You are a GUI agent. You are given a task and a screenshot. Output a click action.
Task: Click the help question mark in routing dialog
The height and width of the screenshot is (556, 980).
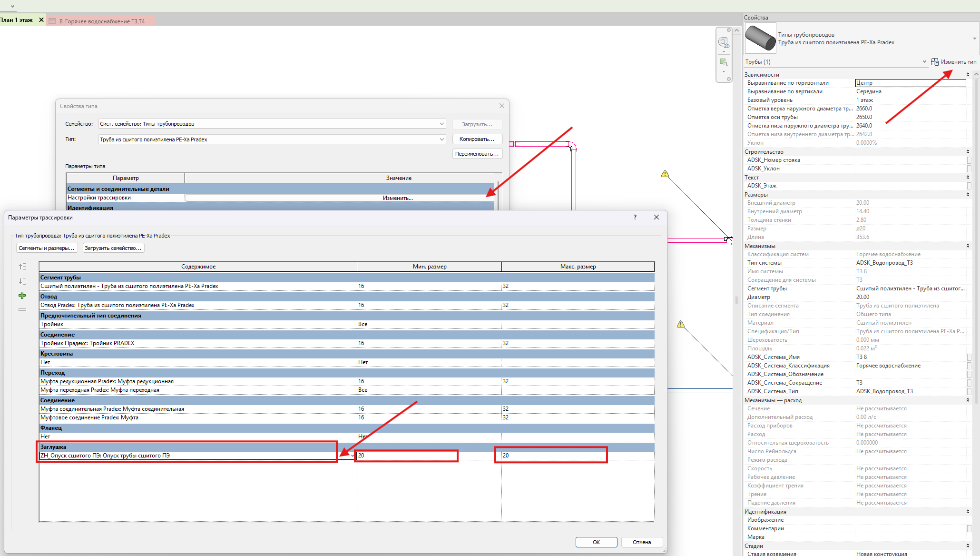click(x=635, y=217)
